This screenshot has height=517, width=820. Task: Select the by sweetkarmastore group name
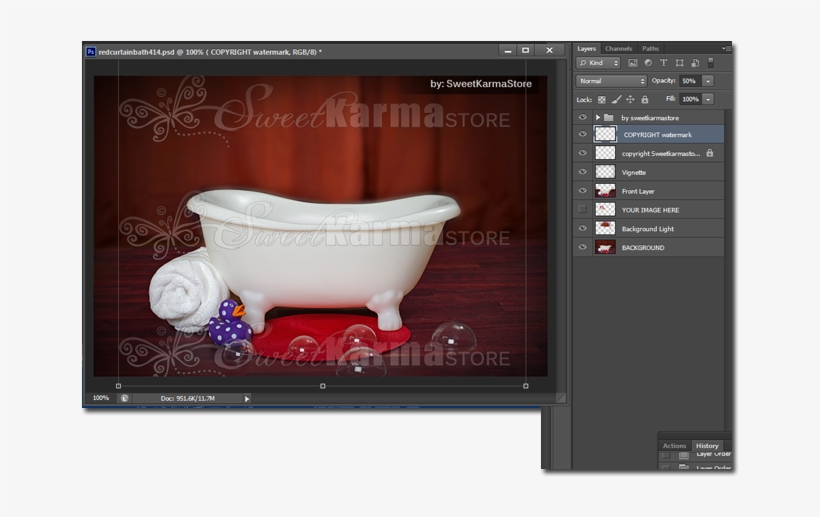click(x=650, y=118)
